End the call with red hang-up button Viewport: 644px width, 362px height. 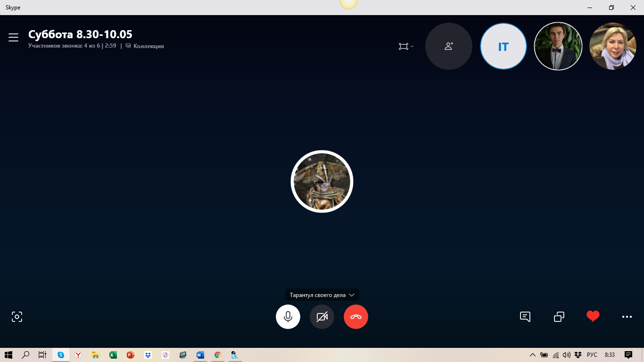(x=356, y=317)
